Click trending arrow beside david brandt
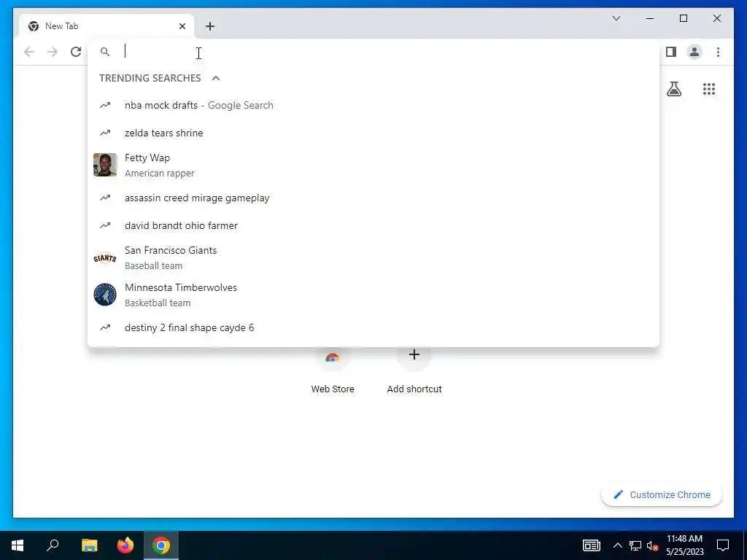 (x=105, y=225)
